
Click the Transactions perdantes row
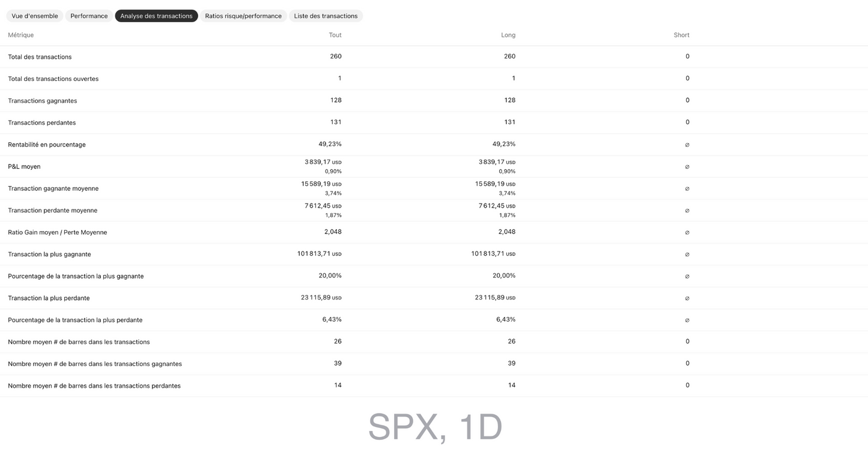(x=41, y=122)
